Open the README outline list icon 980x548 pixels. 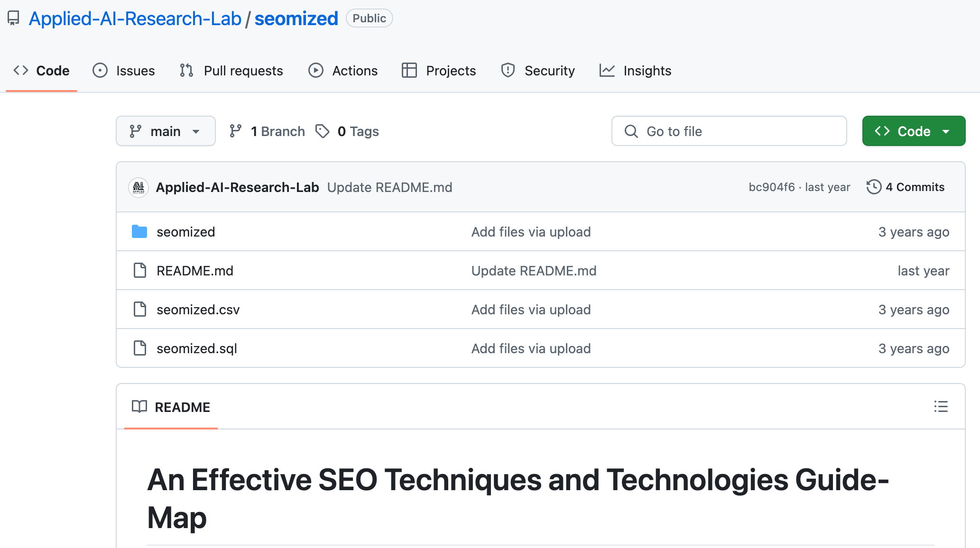(941, 407)
